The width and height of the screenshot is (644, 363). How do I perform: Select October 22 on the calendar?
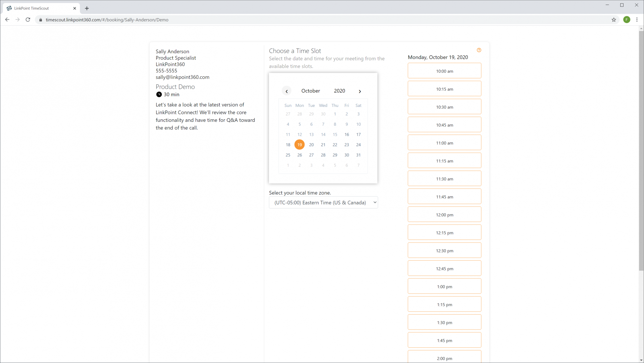click(x=335, y=145)
